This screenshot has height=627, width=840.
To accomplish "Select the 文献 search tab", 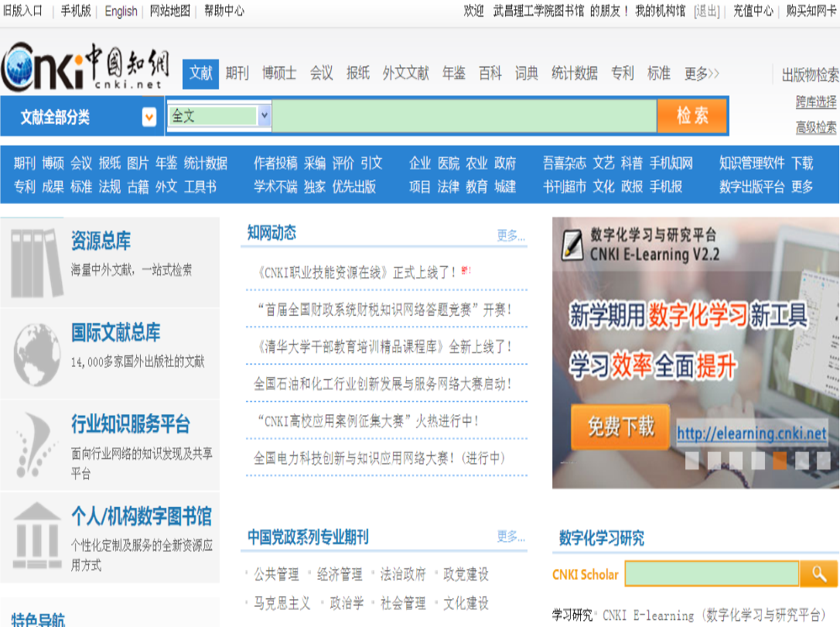I will pyautogui.click(x=201, y=74).
